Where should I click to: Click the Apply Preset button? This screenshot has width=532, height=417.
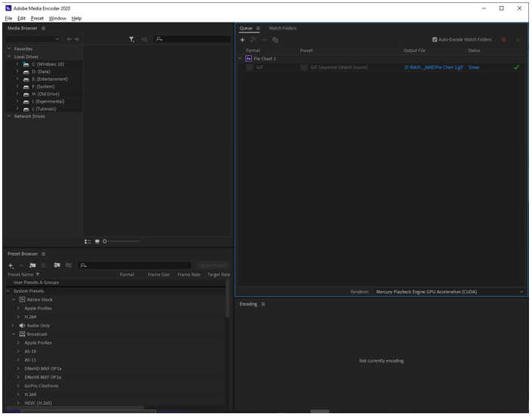213,265
